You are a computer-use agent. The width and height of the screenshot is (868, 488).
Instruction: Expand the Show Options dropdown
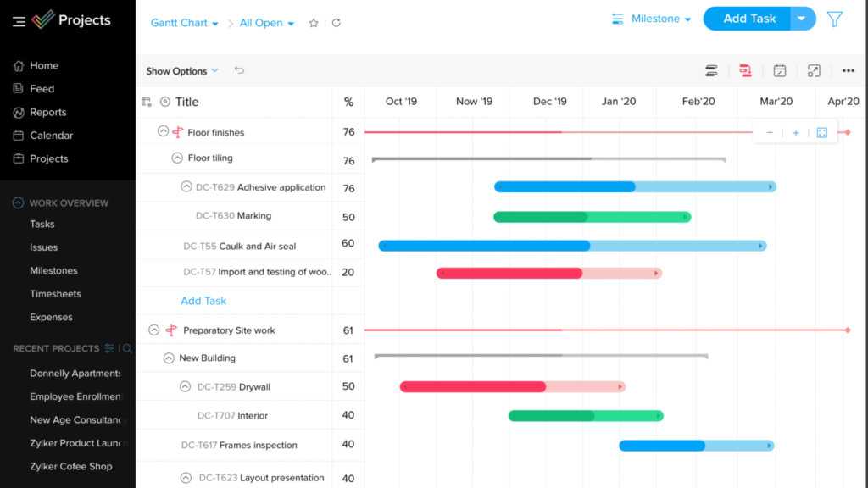pos(181,71)
